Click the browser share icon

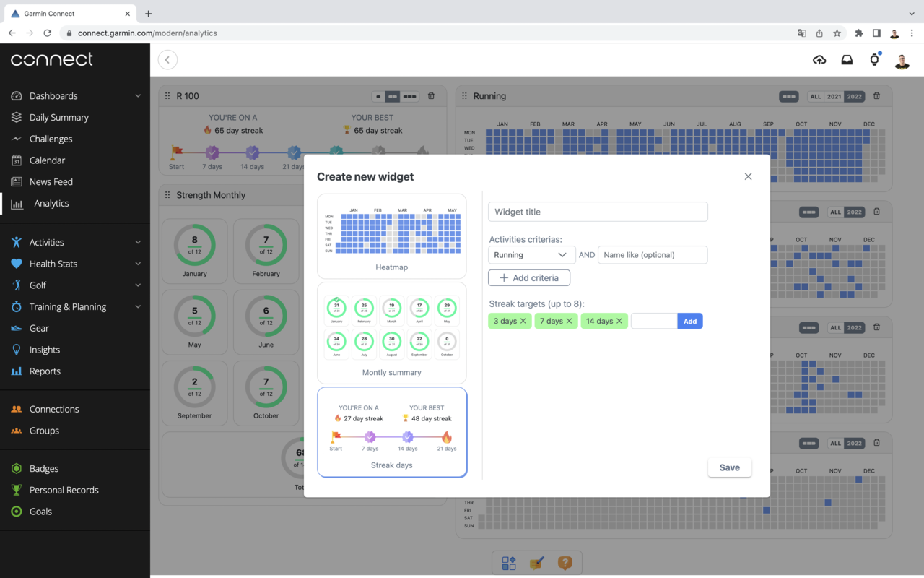pos(819,33)
